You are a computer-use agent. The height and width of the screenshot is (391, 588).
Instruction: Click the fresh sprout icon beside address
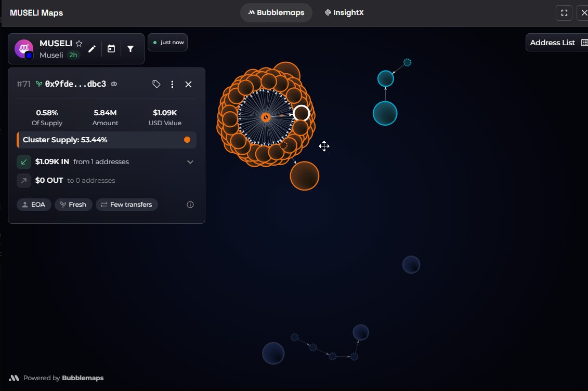[38, 84]
